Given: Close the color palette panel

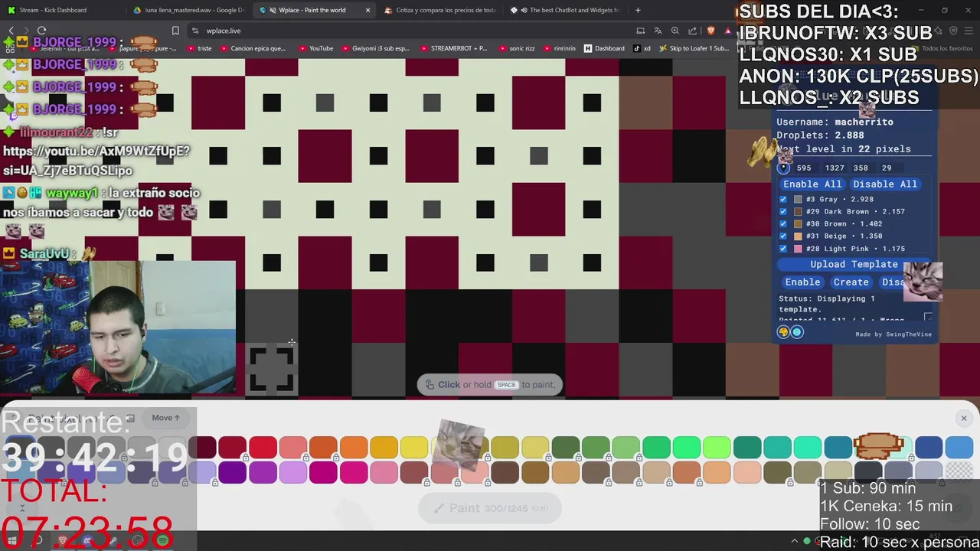Looking at the screenshot, I should click(964, 418).
